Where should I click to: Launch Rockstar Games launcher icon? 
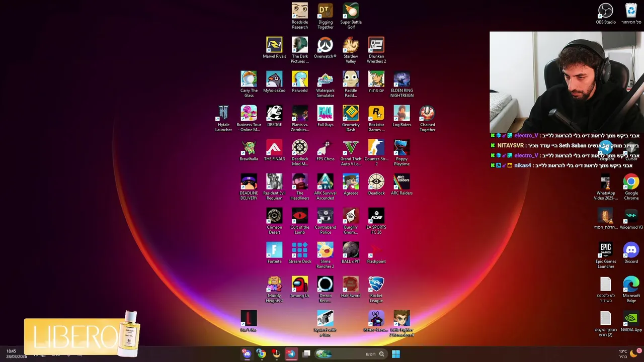pyautogui.click(x=376, y=119)
